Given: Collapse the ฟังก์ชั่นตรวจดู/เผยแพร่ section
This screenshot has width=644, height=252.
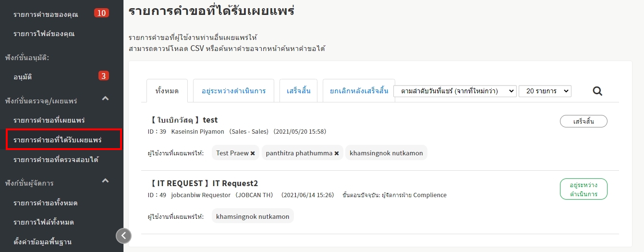Looking at the screenshot, I should (x=106, y=99).
